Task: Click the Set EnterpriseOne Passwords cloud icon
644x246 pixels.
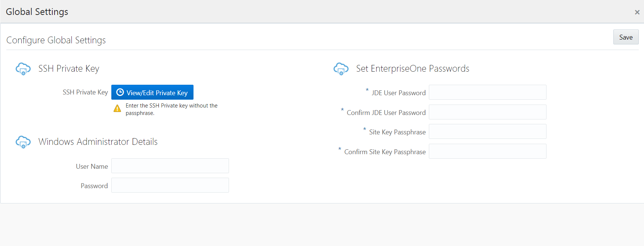Action: 341,69
